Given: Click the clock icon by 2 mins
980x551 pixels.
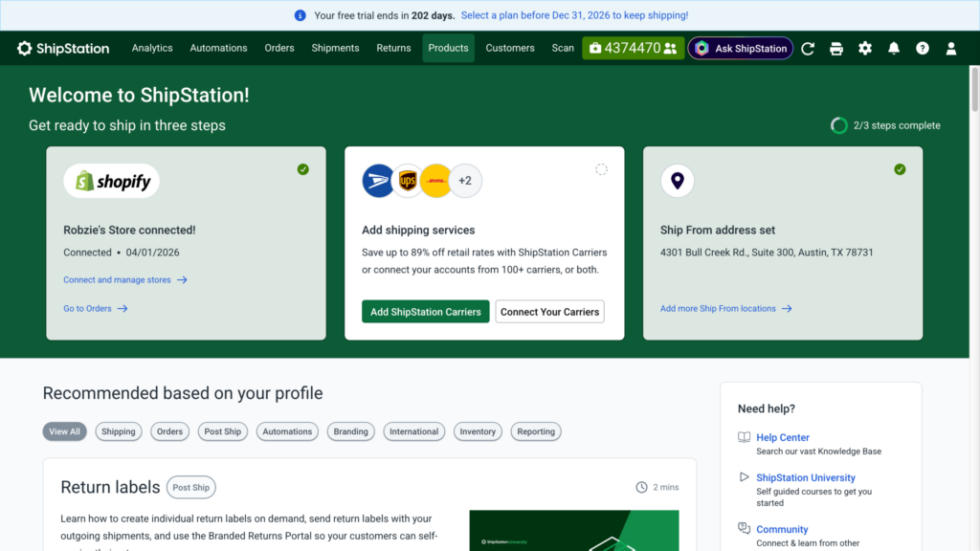Looking at the screenshot, I should point(641,487).
